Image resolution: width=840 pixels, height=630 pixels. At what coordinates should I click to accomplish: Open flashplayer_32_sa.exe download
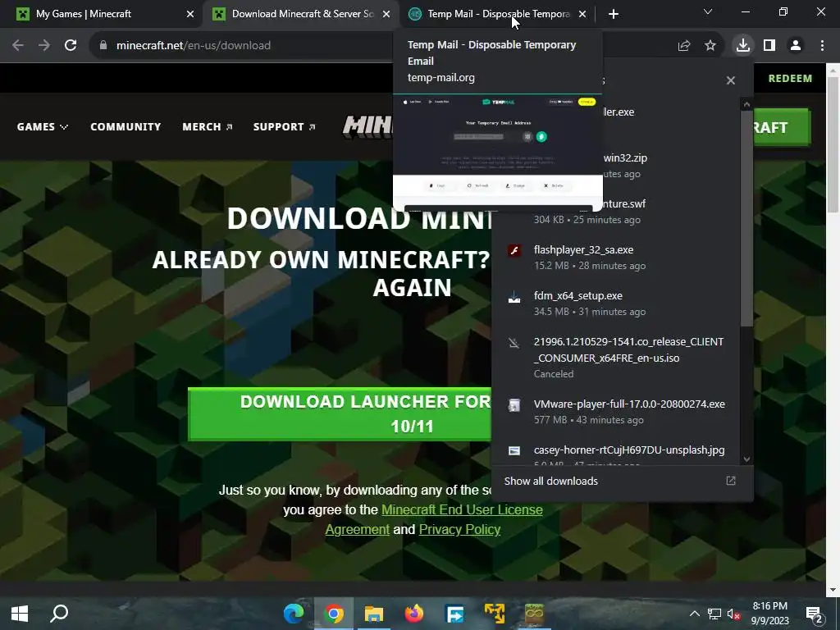pos(615,258)
